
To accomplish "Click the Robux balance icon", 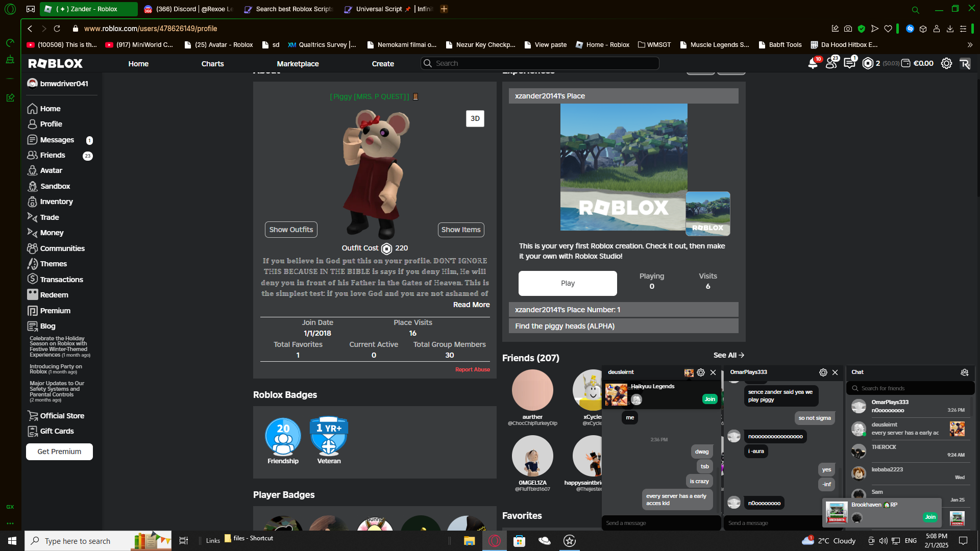I will 868,63.
